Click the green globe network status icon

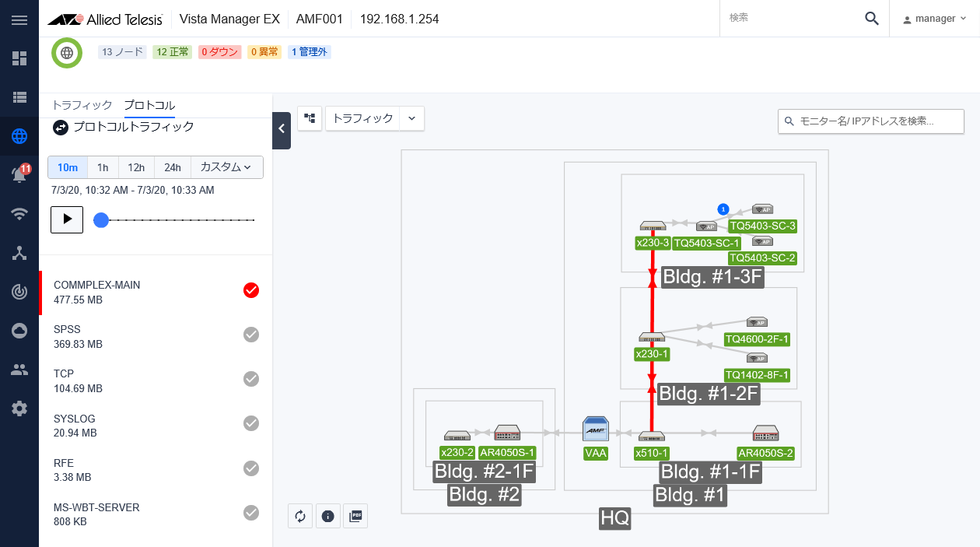(67, 53)
